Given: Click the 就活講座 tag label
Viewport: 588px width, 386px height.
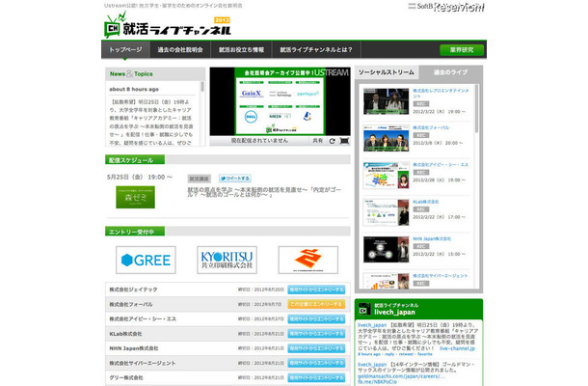Looking at the screenshot, I should pos(200,179).
